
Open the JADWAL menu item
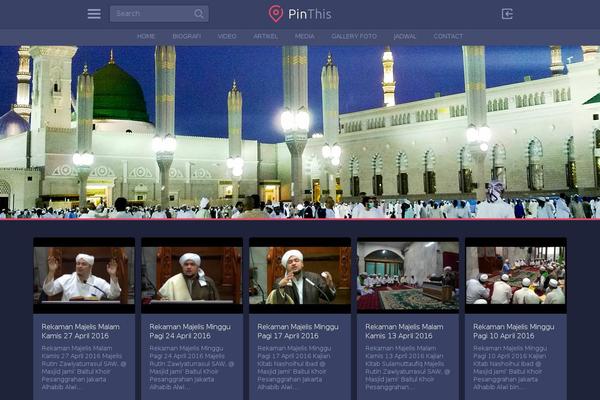(x=405, y=36)
